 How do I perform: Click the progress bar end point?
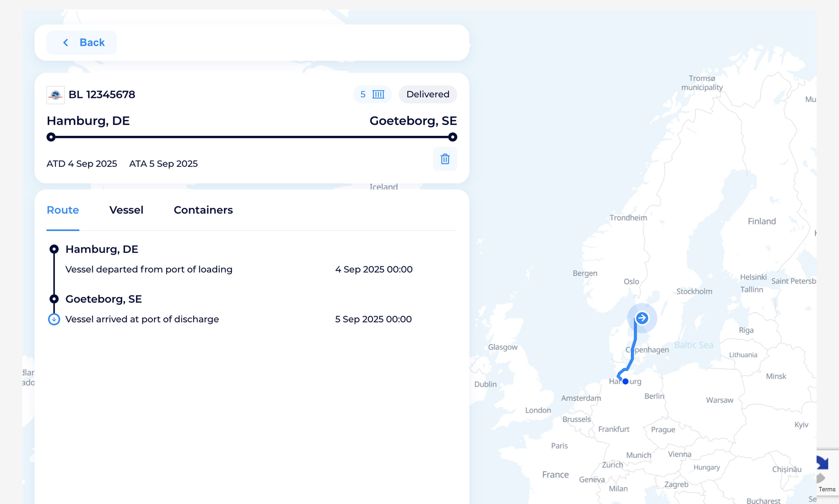click(452, 137)
